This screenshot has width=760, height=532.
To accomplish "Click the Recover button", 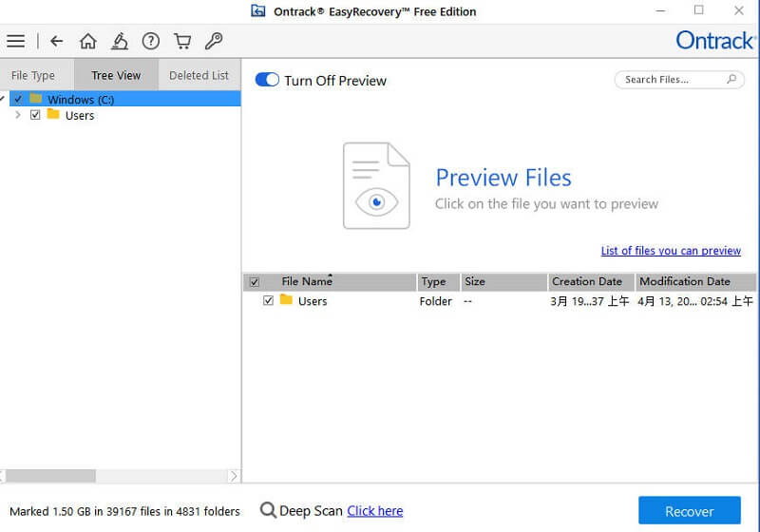I will click(690, 511).
